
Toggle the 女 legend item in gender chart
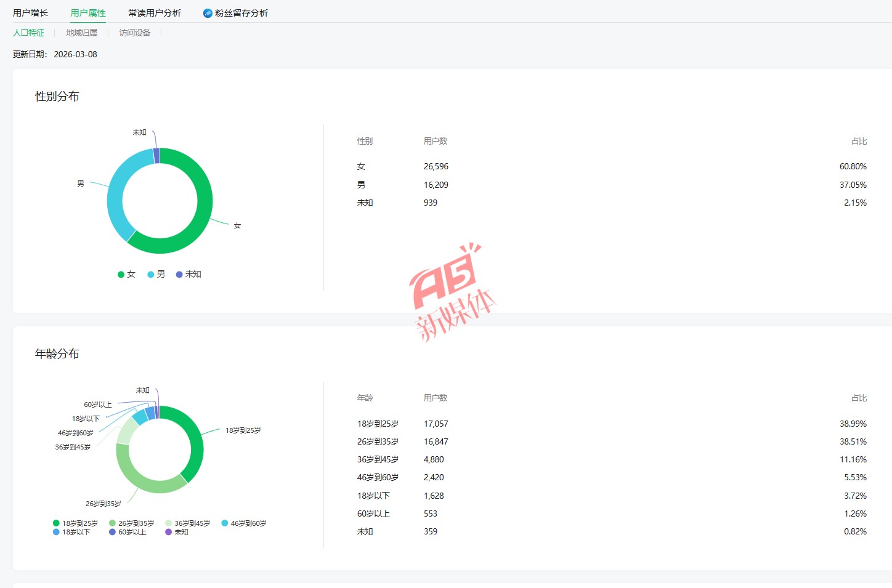click(x=126, y=275)
